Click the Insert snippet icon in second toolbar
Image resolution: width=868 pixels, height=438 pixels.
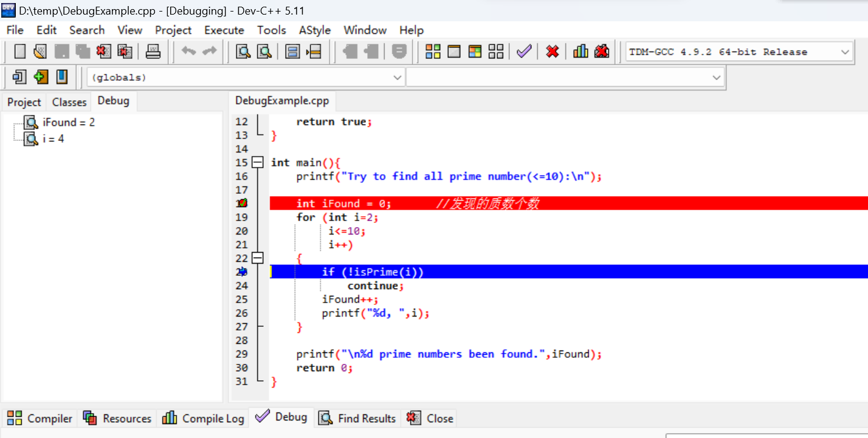19,77
